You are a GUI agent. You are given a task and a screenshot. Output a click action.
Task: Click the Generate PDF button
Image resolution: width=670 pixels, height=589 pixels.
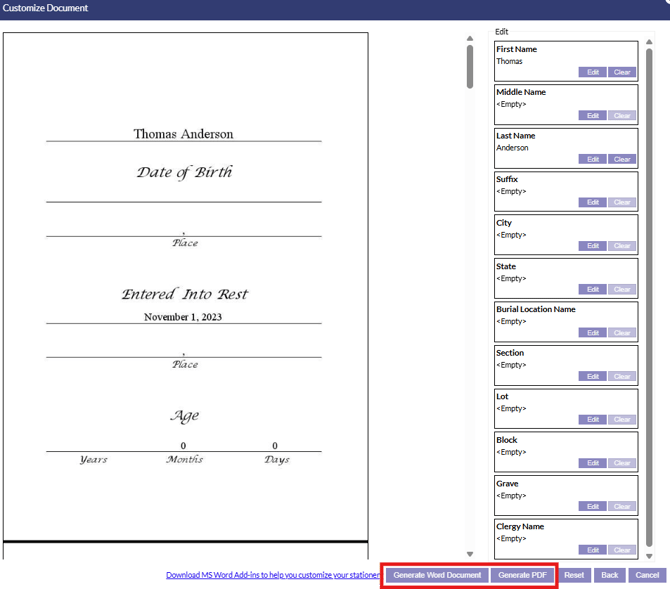pyautogui.click(x=522, y=575)
